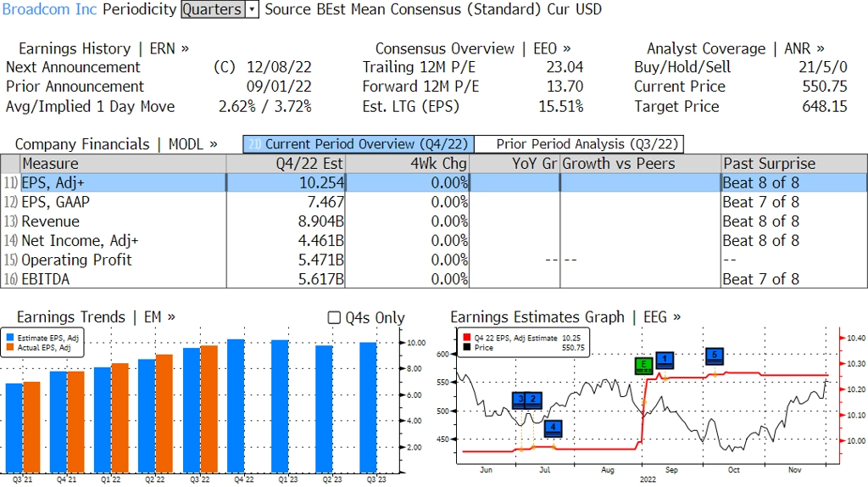Click blue event marker 4 on graph

tap(553, 428)
